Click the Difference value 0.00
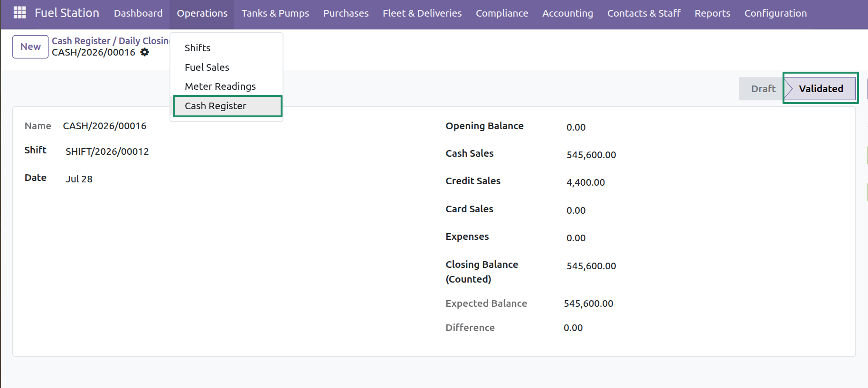 click(x=573, y=328)
